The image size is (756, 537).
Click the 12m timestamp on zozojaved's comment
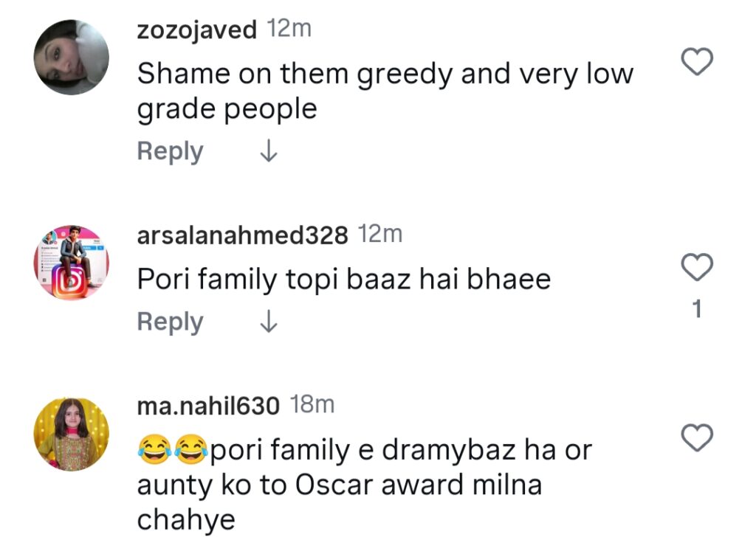pyautogui.click(x=289, y=30)
